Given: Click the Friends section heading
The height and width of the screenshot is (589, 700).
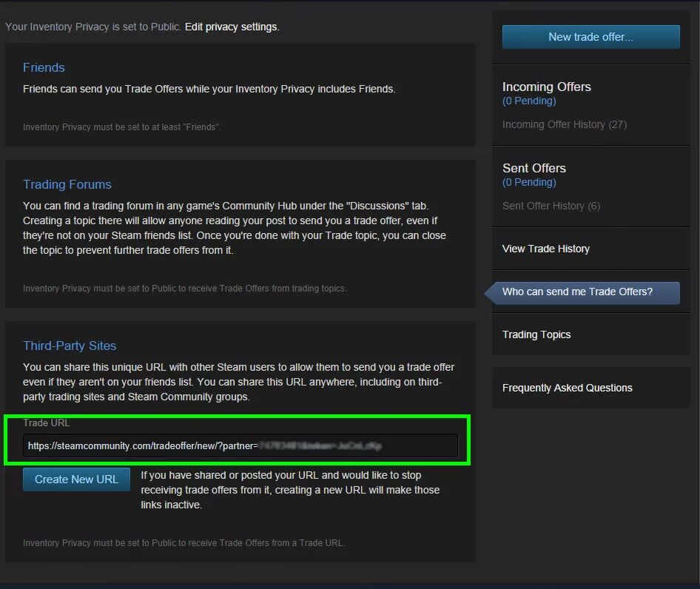Looking at the screenshot, I should click(44, 67).
